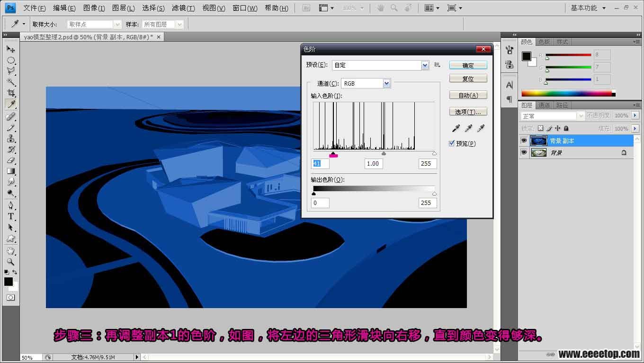Click 选项 in the Levels dialog

coord(468,112)
